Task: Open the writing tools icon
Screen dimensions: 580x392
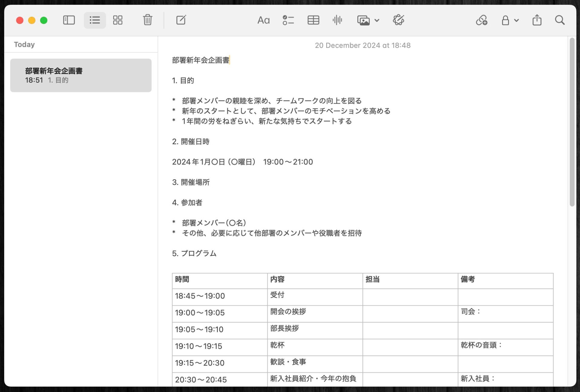Action: tap(398, 20)
